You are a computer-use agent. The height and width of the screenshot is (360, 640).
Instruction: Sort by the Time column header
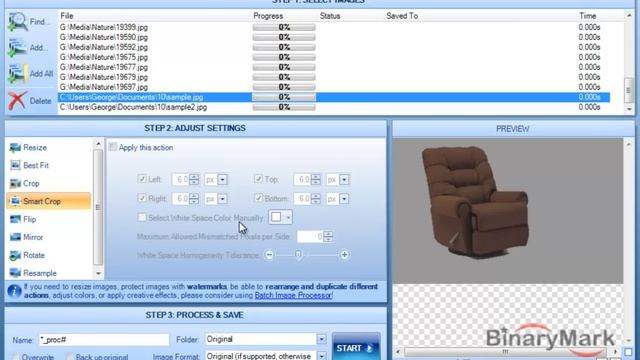point(587,16)
